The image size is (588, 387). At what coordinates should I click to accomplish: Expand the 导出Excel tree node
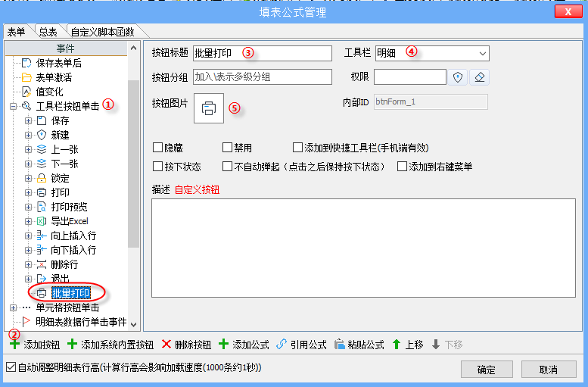point(28,221)
